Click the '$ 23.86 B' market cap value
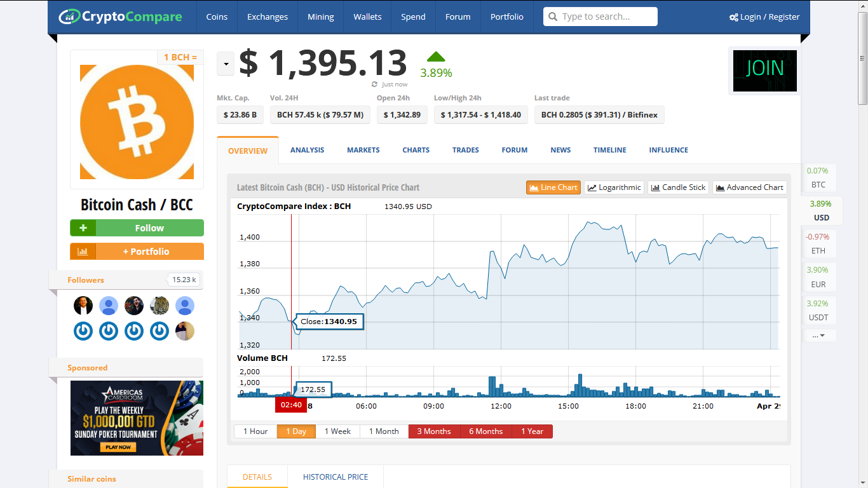 point(240,115)
